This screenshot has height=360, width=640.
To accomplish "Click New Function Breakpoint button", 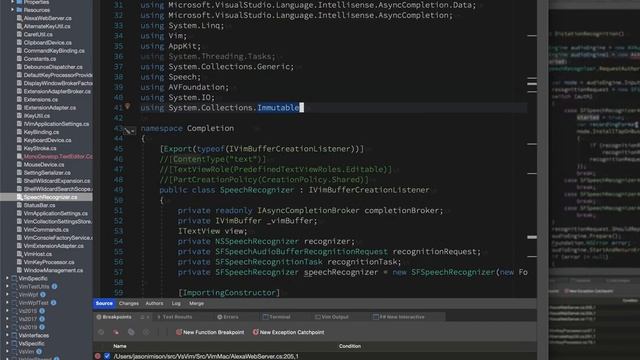I will 210,332.
